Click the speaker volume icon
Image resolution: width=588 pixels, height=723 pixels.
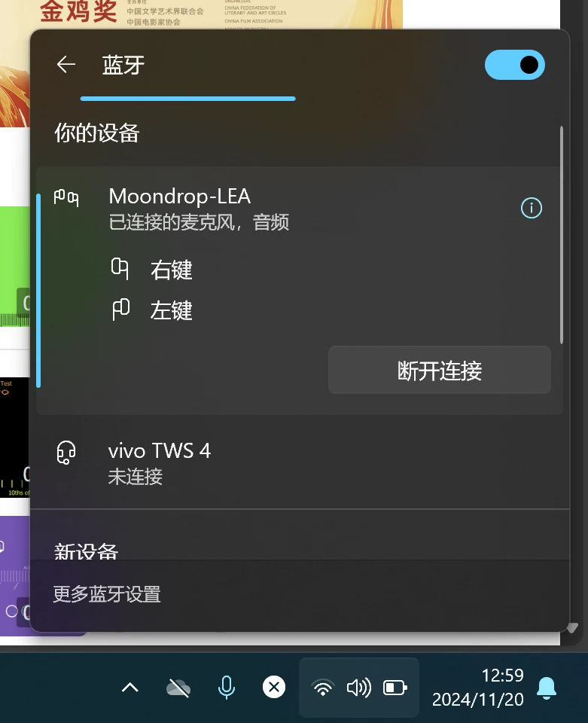coord(359,688)
